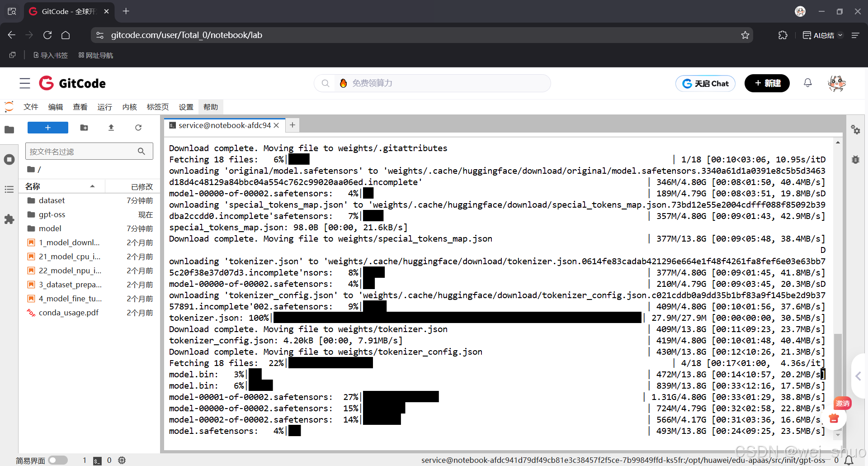Go back to previous page
The width and height of the screenshot is (868, 466).
click(12, 35)
